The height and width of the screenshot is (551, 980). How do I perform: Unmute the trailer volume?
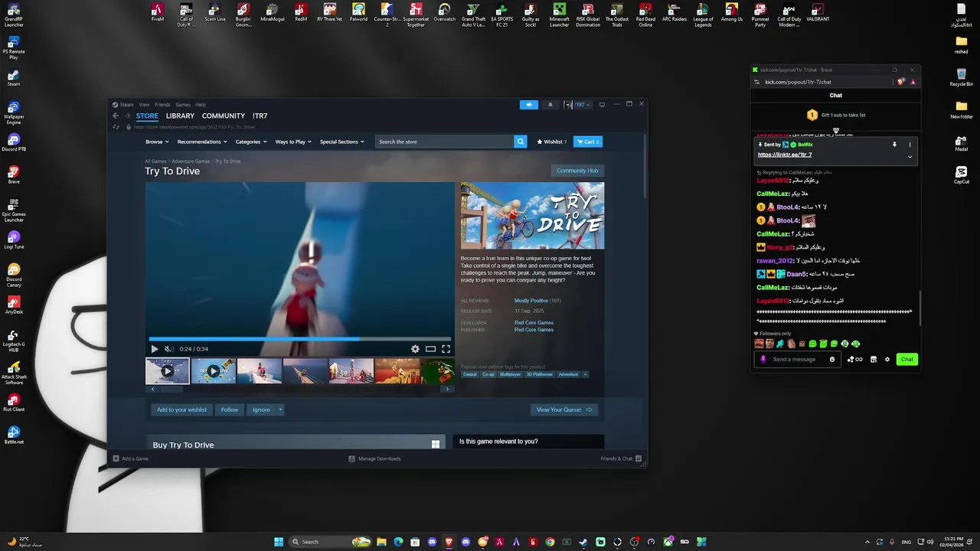(168, 349)
